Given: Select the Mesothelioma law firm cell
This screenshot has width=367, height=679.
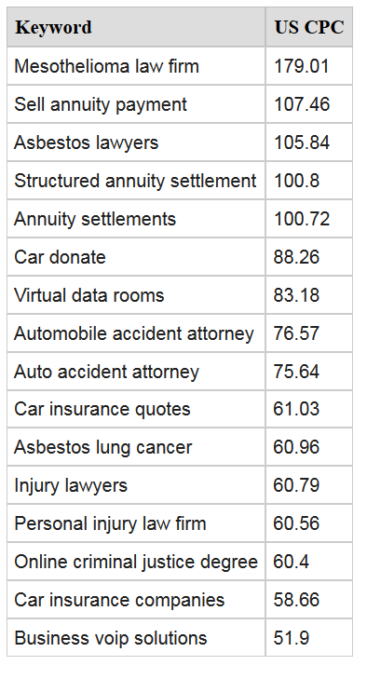Looking at the screenshot, I should tap(136, 66).
